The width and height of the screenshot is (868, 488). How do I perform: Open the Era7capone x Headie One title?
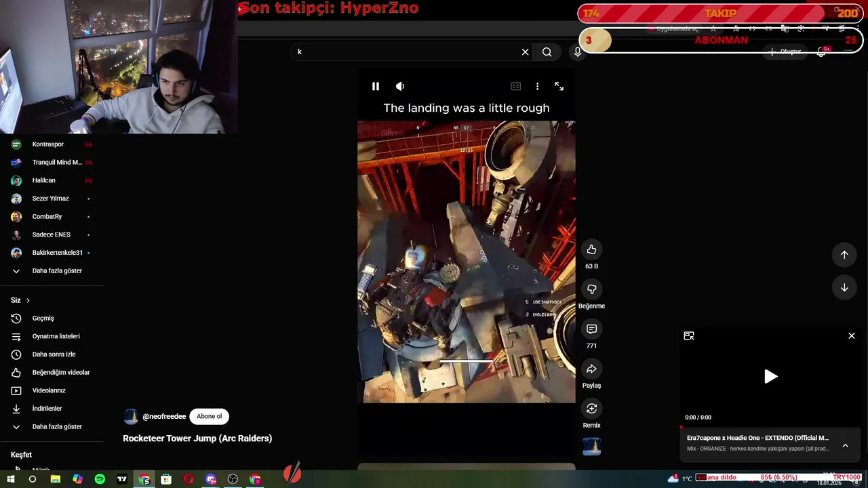[757, 438]
